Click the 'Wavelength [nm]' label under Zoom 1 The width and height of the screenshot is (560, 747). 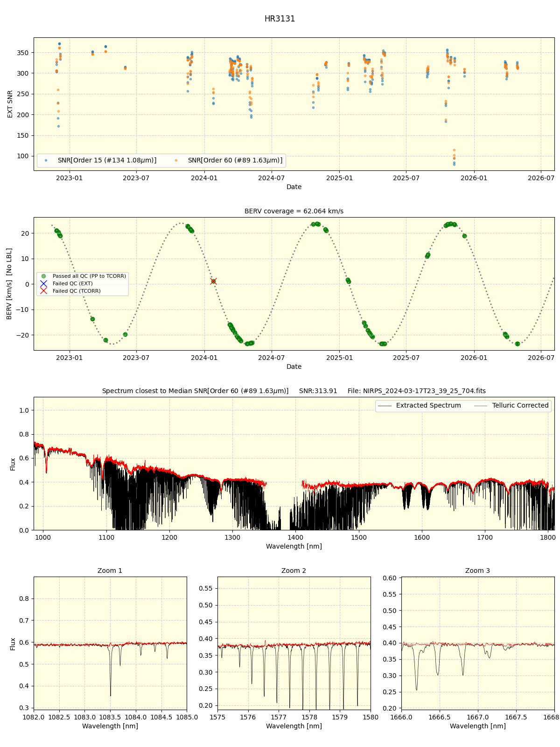pyautogui.click(x=110, y=726)
